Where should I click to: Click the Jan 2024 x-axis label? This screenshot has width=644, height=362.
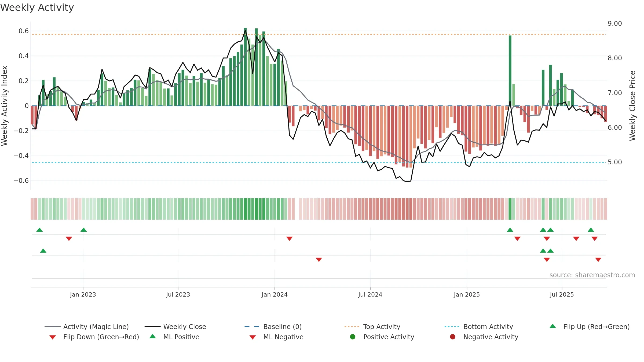coord(275,294)
